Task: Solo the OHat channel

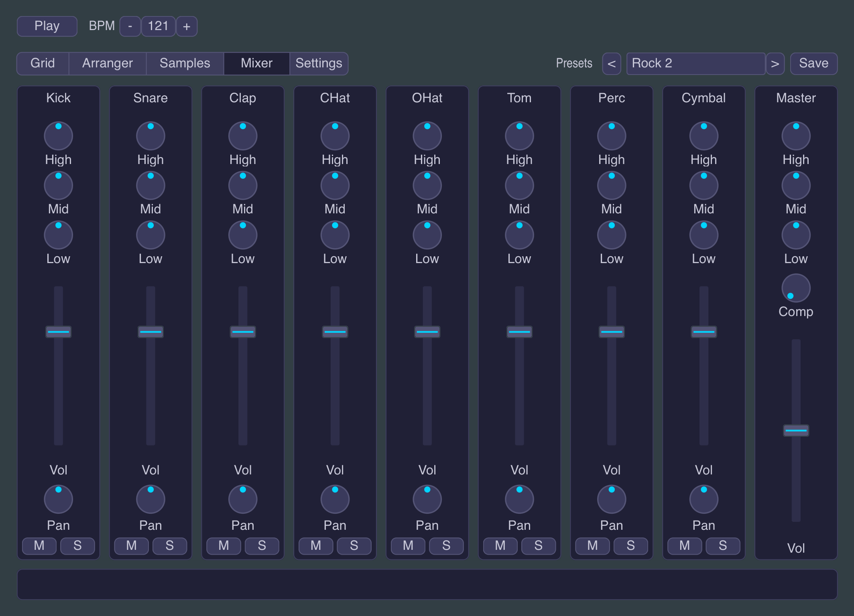Action: click(446, 546)
